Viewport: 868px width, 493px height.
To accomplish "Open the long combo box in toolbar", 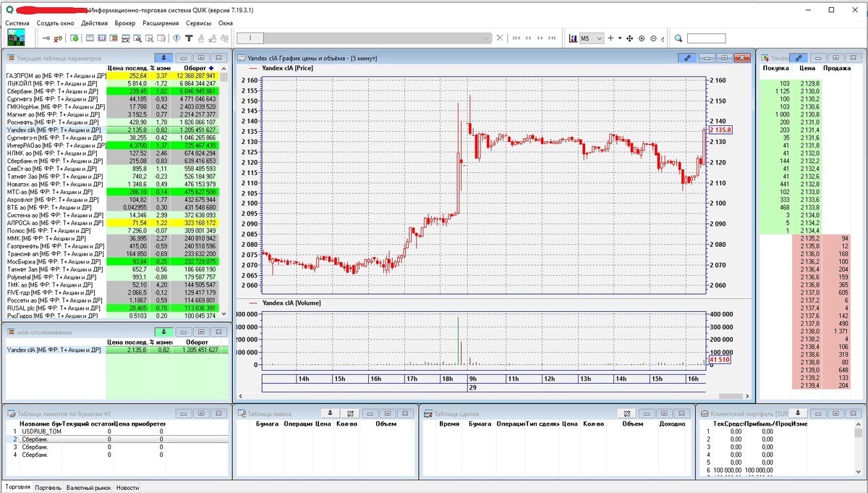I will click(x=363, y=38).
